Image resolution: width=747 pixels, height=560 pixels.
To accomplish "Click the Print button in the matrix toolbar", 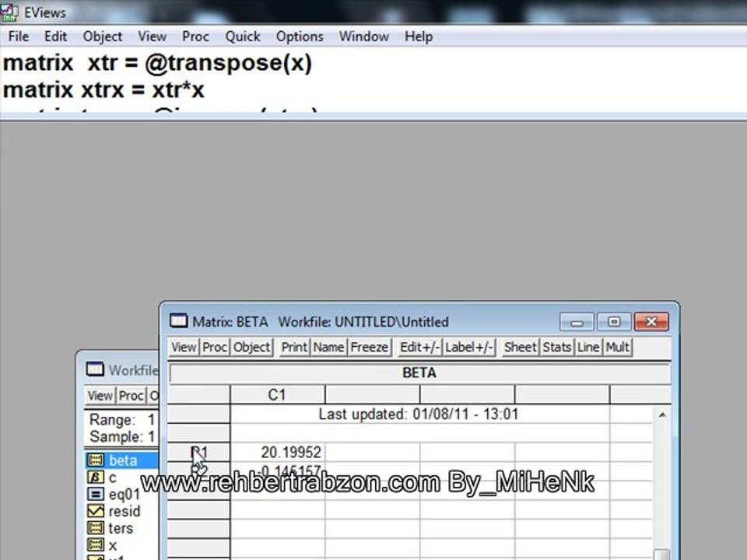I will click(294, 347).
